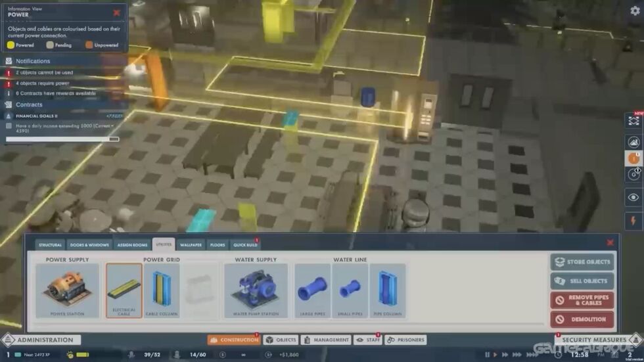Open the Floors tab
644x362 pixels.
pyautogui.click(x=218, y=244)
